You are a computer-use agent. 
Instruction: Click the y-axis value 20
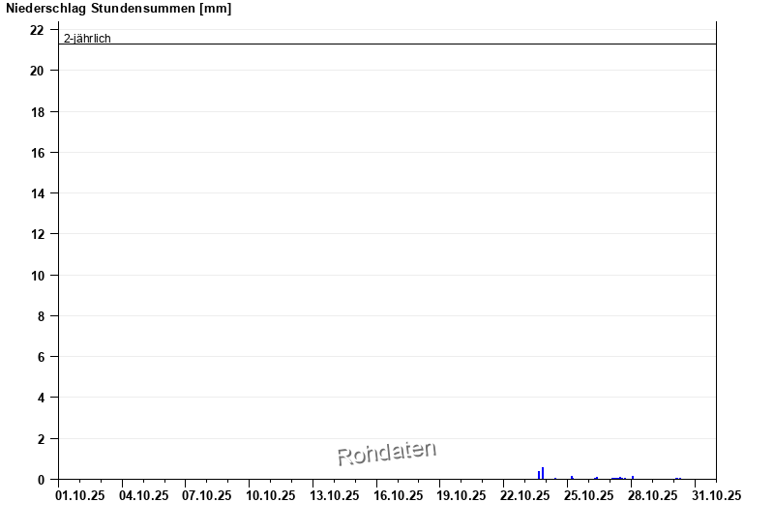pos(37,71)
